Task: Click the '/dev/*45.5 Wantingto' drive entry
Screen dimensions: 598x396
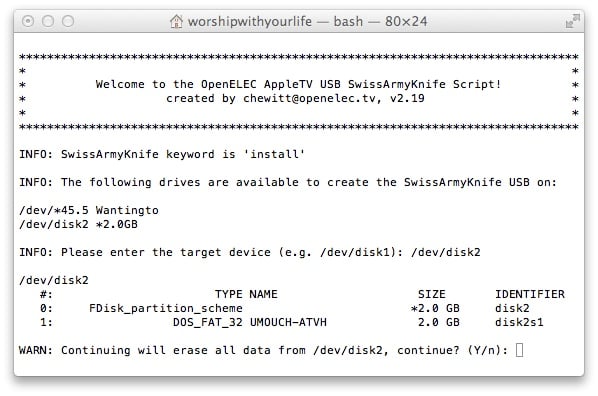Action: pos(89,210)
